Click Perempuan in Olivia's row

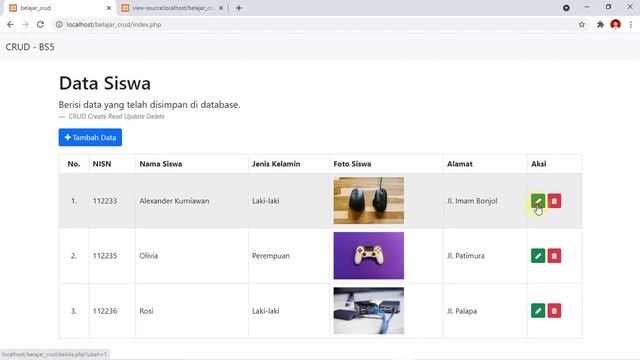coord(271,256)
